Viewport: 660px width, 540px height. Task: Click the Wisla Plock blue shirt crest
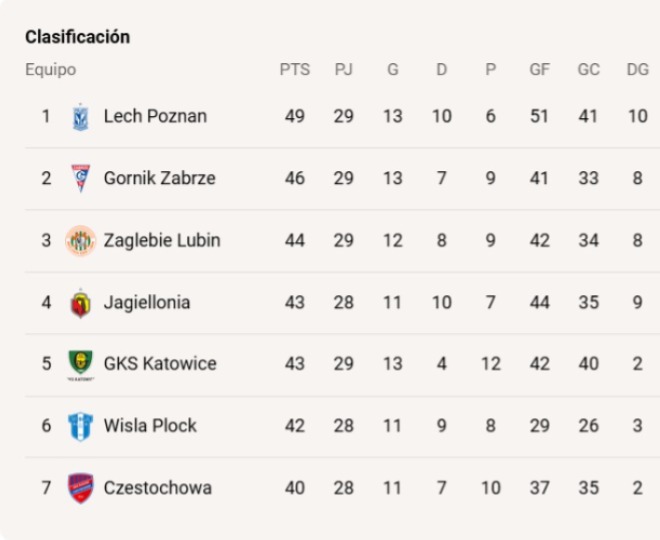(80, 426)
